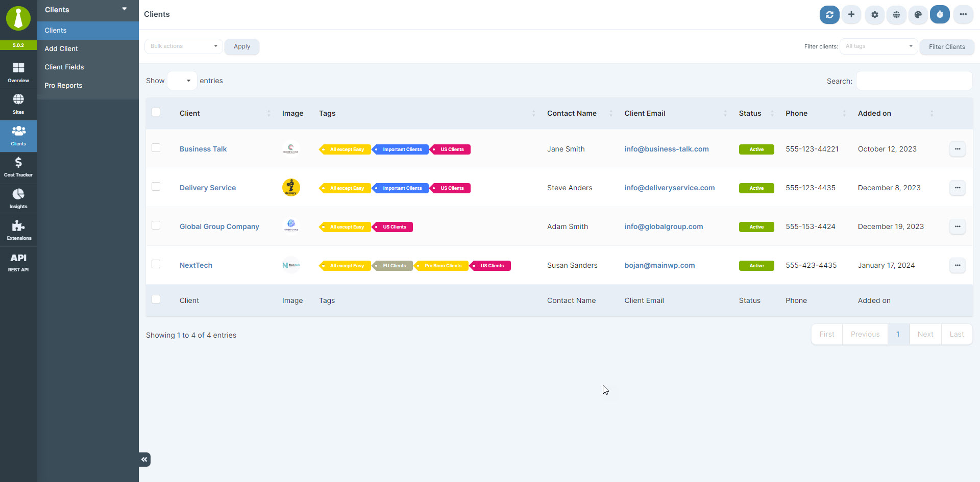980x482 pixels.
Task: Select Add Client in the submenu
Action: tap(61, 48)
